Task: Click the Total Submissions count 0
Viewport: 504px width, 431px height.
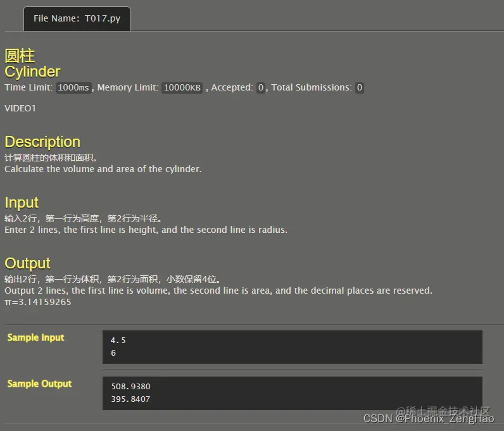Action: tap(360, 87)
